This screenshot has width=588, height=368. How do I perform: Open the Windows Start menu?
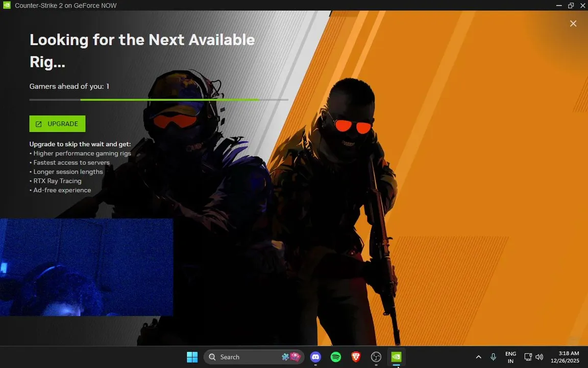pyautogui.click(x=192, y=357)
